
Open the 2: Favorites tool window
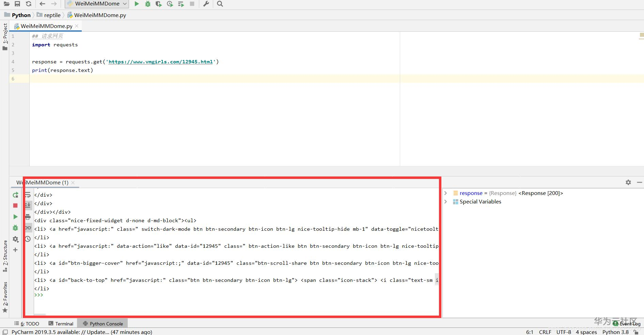[5, 297]
